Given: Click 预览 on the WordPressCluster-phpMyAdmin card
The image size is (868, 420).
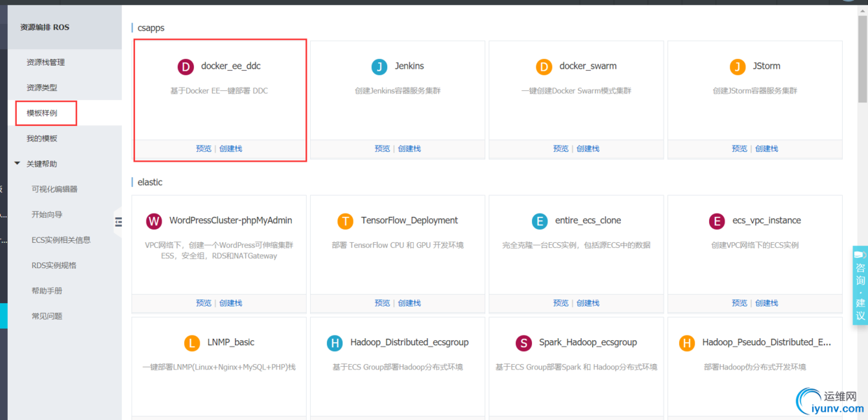Looking at the screenshot, I should pyautogui.click(x=204, y=303).
